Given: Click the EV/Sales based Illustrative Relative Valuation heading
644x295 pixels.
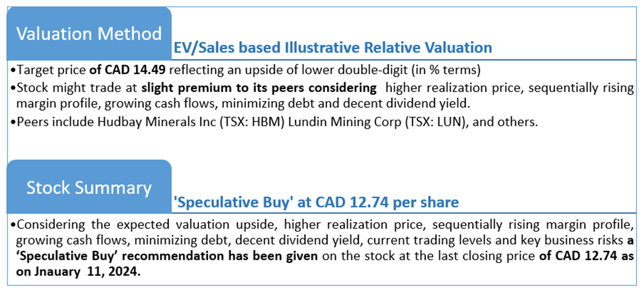Looking at the screenshot, I should [x=332, y=47].
